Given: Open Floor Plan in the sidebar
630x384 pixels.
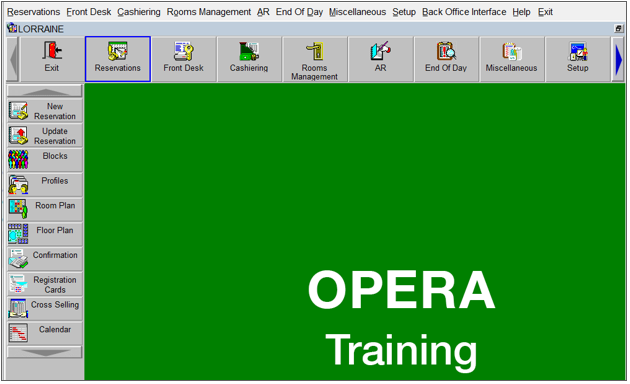Looking at the screenshot, I should point(45,235).
